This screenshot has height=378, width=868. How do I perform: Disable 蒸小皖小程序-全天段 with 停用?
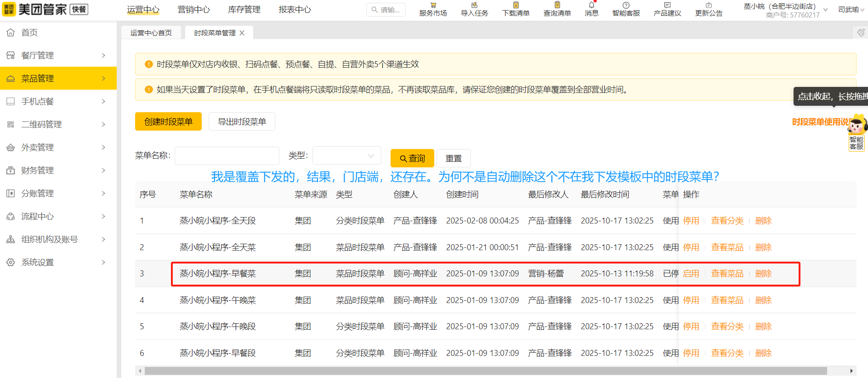[x=691, y=221]
